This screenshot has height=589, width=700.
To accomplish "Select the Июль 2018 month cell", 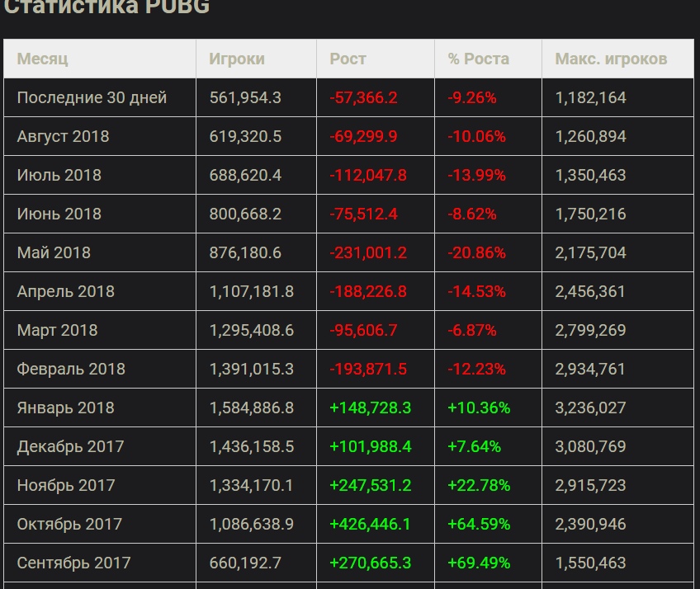I will coord(59,176).
